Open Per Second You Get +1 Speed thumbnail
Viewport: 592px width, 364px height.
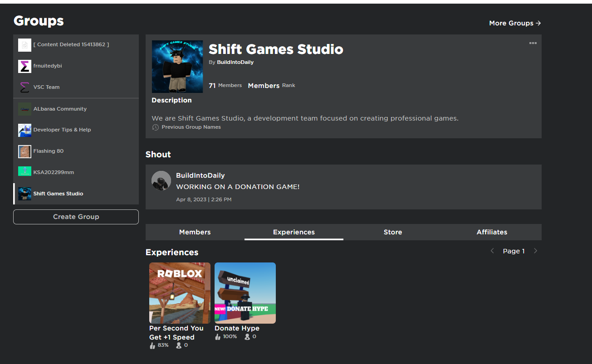(180, 293)
